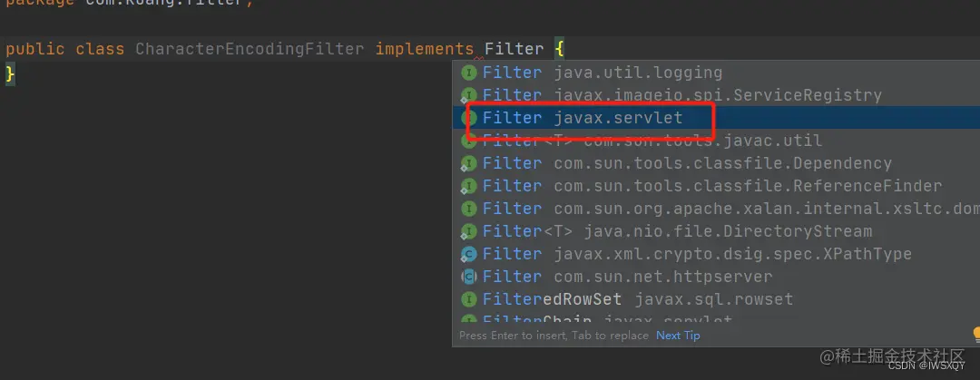
Task: Click interface icon beside javax.imageio.spi.ServiceRegistry Filter
Action: click(469, 95)
